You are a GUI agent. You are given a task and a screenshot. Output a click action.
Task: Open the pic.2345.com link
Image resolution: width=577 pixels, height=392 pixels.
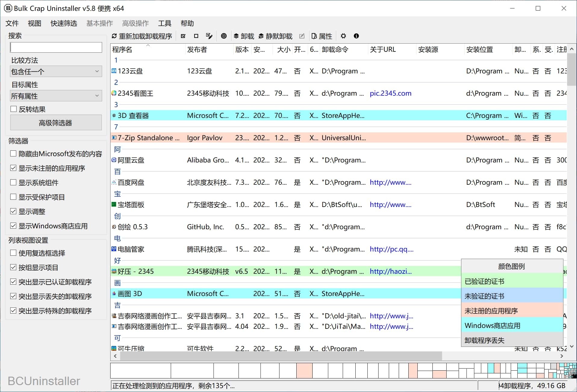tap(390, 93)
